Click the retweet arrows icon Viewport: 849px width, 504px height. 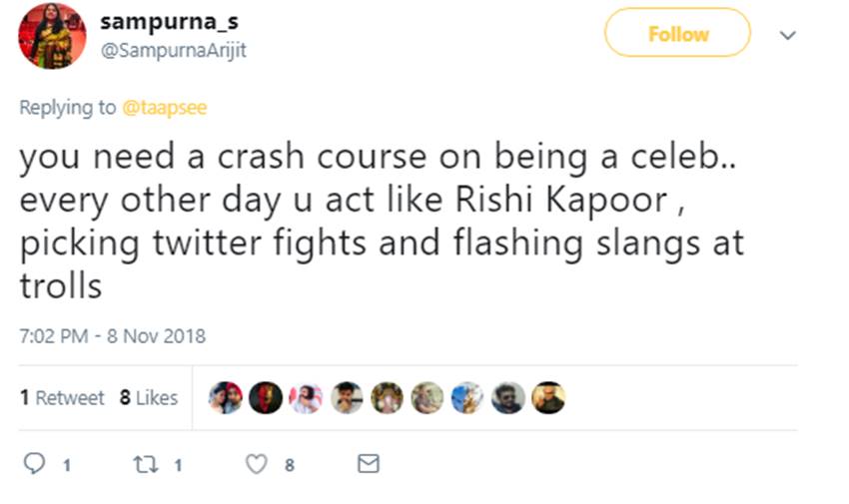pyautogui.click(x=145, y=464)
